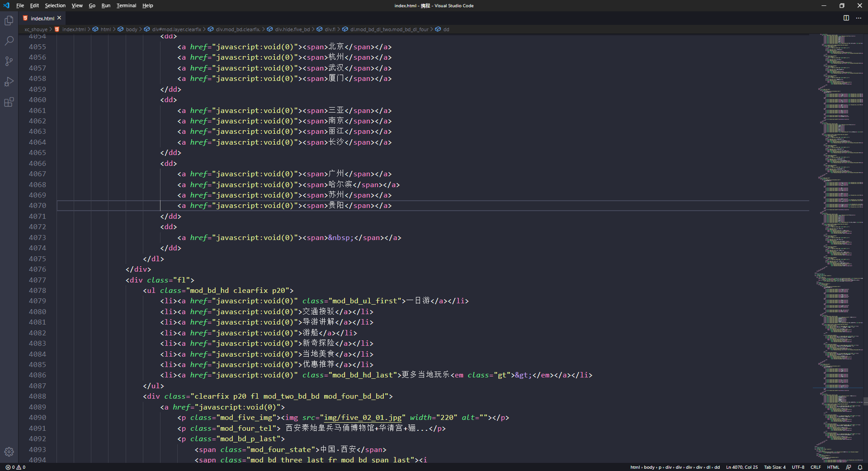Click line number 4059 in gutter
The width and height of the screenshot is (868, 471).
coord(38,89)
